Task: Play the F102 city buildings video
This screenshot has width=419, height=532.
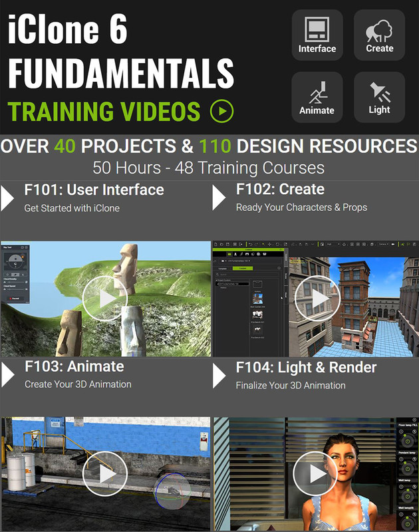Action: pyautogui.click(x=317, y=299)
